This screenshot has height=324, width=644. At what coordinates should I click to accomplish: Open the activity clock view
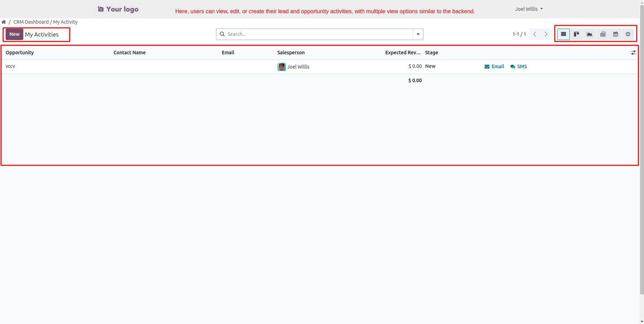click(628, 34)
